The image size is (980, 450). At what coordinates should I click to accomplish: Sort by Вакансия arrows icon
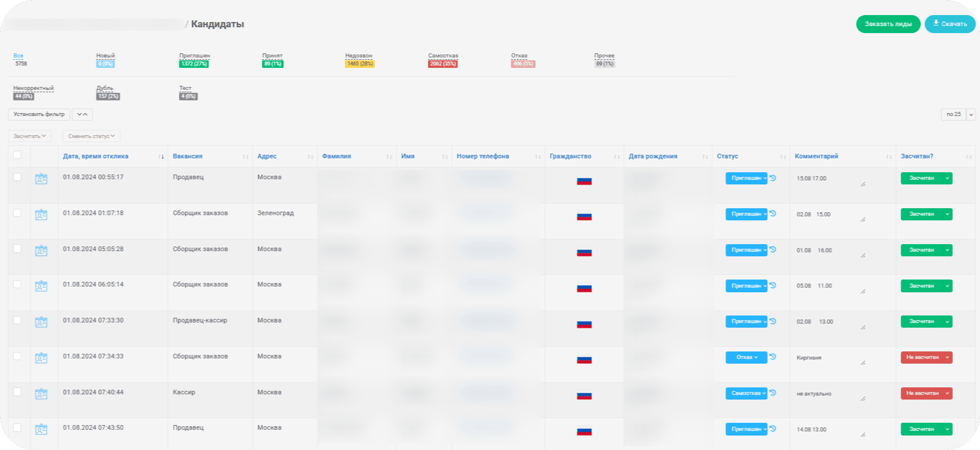pyautogui.click(x=245, y=157)
